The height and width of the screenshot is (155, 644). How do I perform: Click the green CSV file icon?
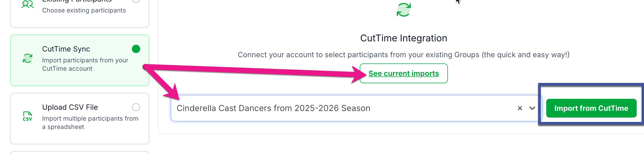(27, 116)
